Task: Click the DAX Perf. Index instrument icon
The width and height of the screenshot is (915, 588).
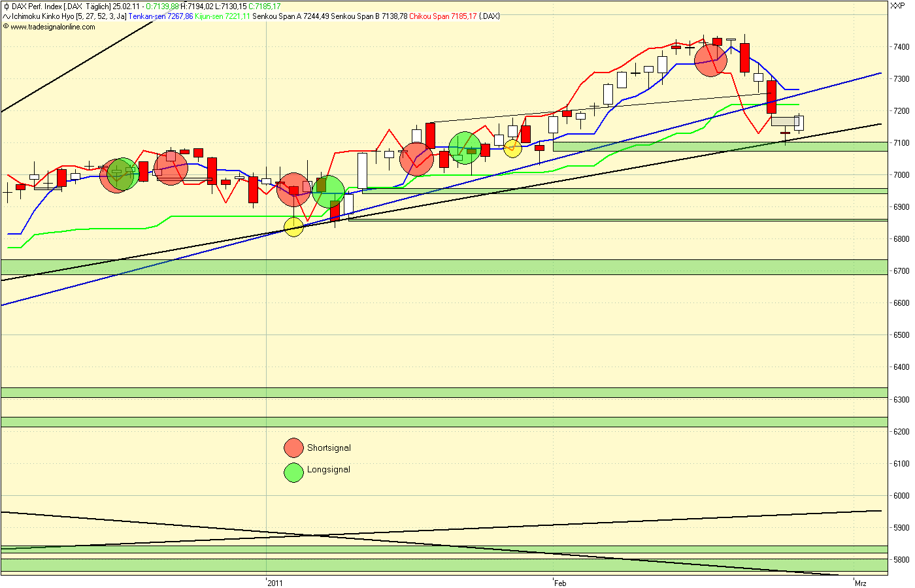Action: 7,7
